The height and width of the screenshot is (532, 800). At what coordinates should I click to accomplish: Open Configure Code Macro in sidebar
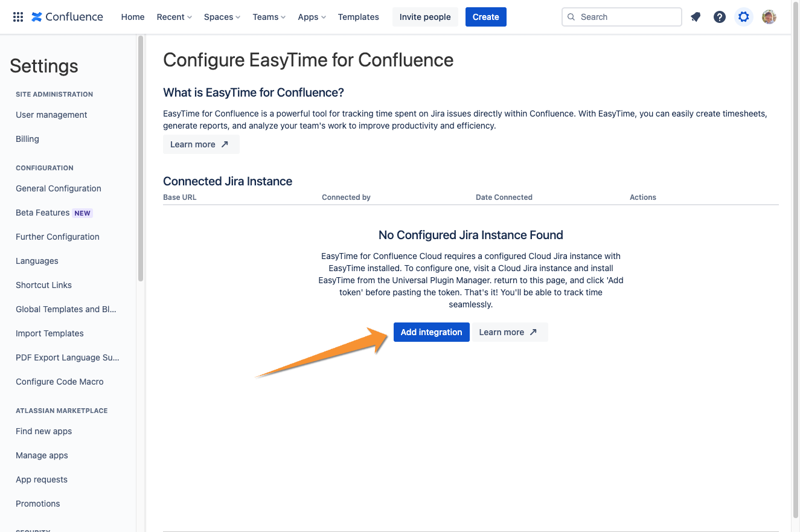60,382
